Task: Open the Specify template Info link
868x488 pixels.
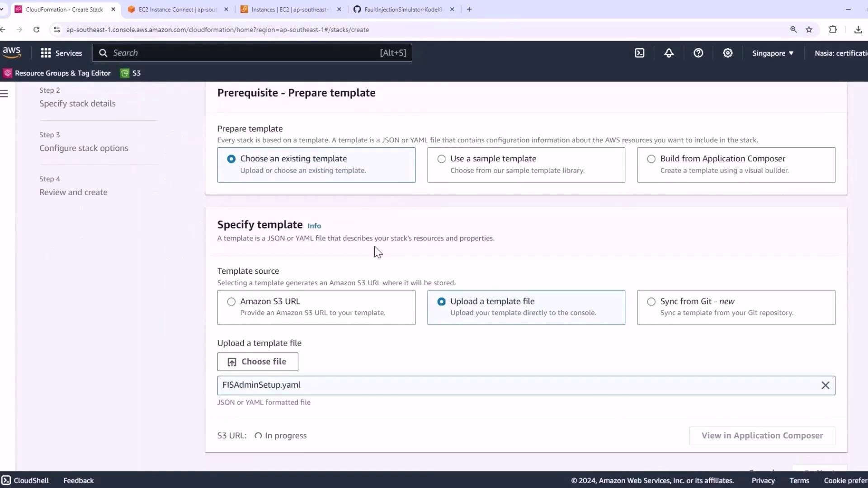Action: click(x=314, y=226)
